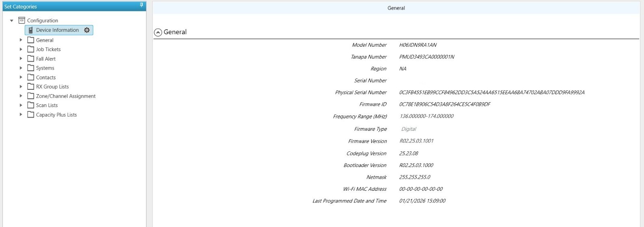Viewport: 644px width, 227px height.
Task: Pin the Set Categories panel
Action: coord(141,5)
